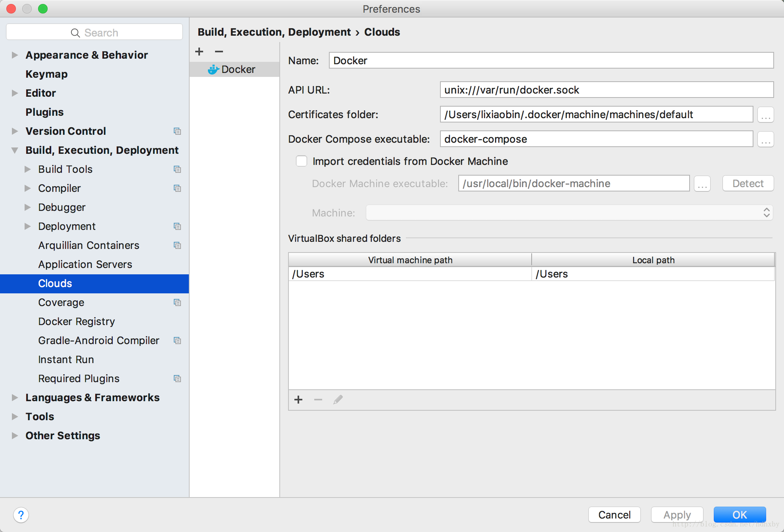This screenshot has height=532, width=784.
Task: Remove selected cloud configuration with minus icon
Action: pyautogui.click(x=219, y=52)
